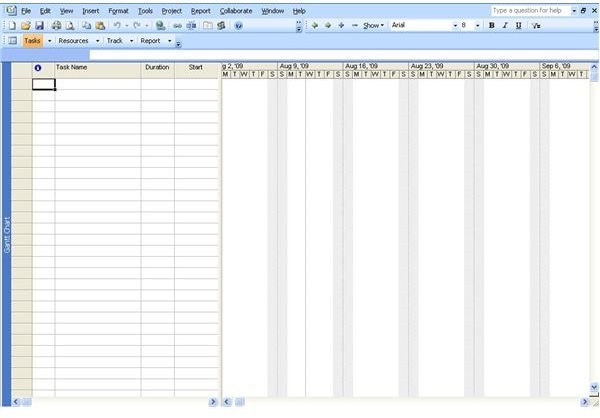600x418 pixels.
Task: Open a file with the folder icon
Action: point(26,26)
